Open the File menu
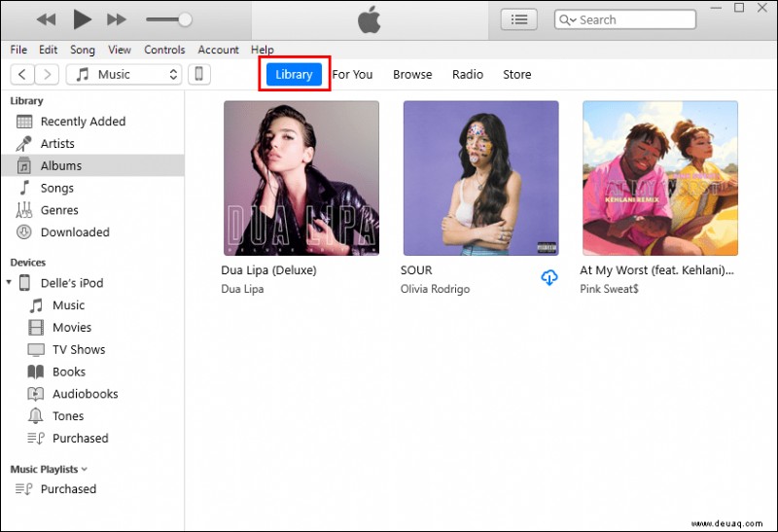Viewport: 778px width, 532px height. coord(18,50)
